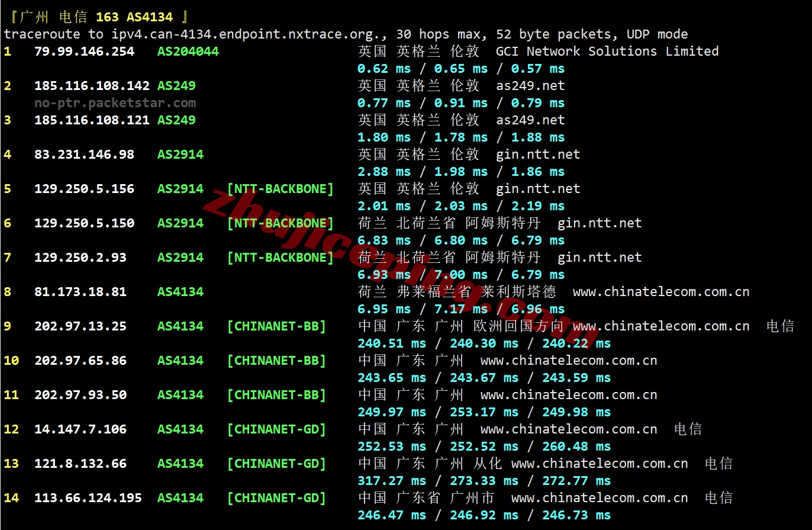Image resolution: width=812 pixels, height=530 pixels.
Task: Click the hop 1 IP address 79.99.146.254
Action: (84, 52)
